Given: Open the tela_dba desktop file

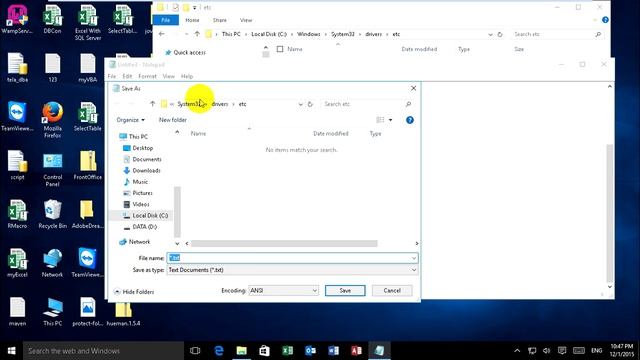Looking at the screenshot, I should (x=17, y=68).
